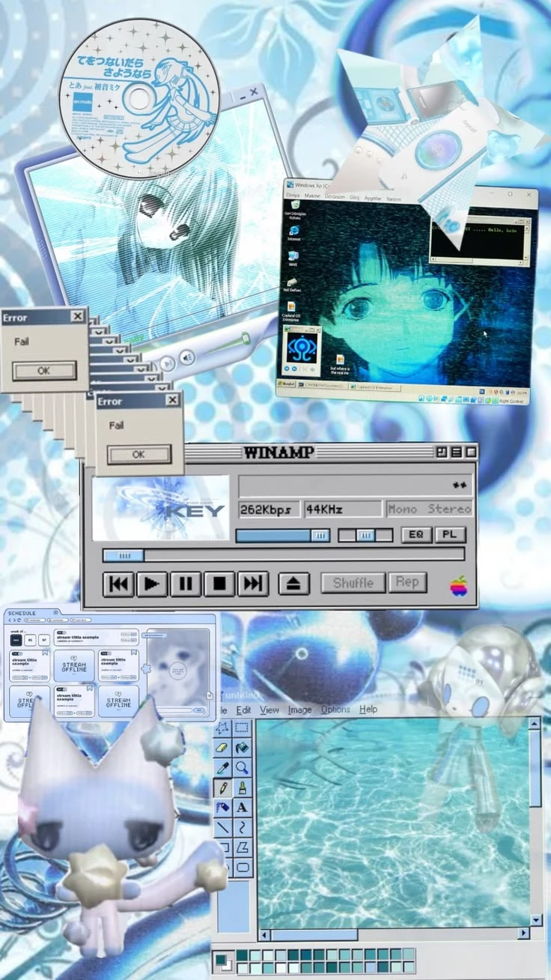Screen dimensions: 551x980
Task: Click the center STREAM OFFLINE card in Schedule
Action: pos(74,665)
